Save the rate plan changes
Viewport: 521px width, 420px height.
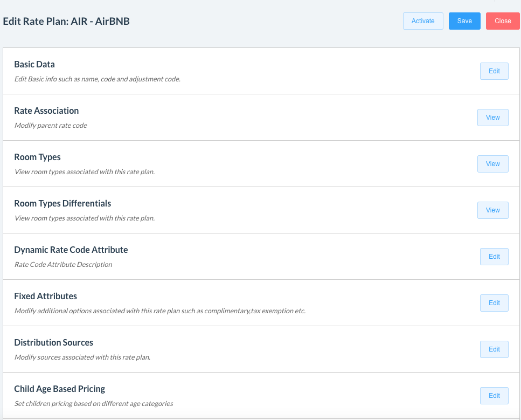click(x=464, y=21)
